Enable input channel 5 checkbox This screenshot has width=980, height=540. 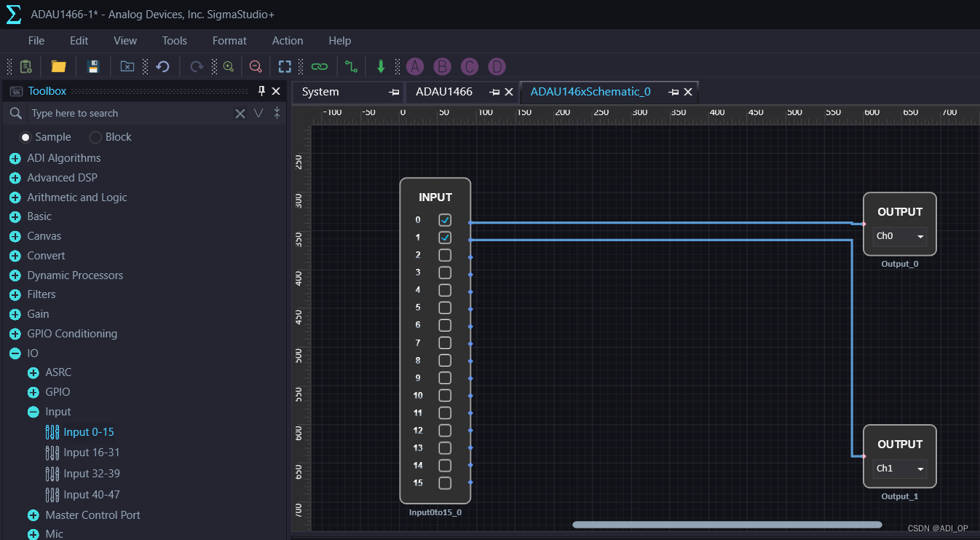tap(445, 308)
